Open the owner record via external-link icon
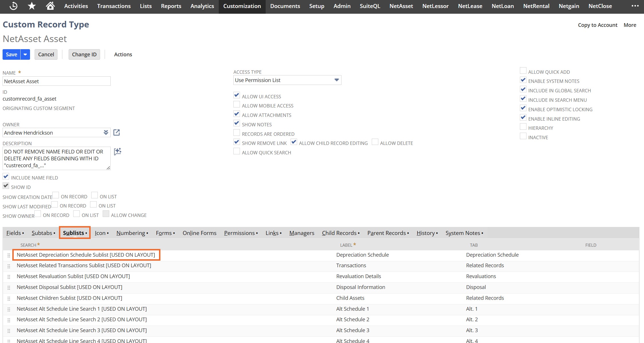Screen dimensions: 644x343 click(117, 133)
